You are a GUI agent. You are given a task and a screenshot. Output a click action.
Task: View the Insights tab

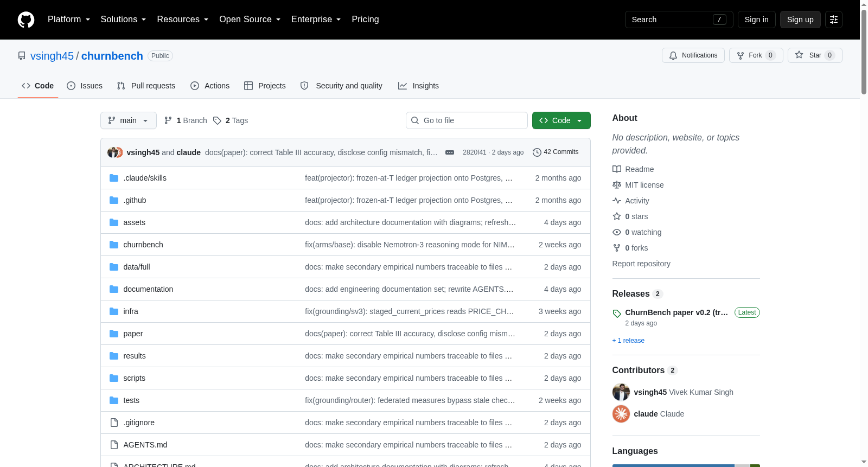click(x=418, y=86)
